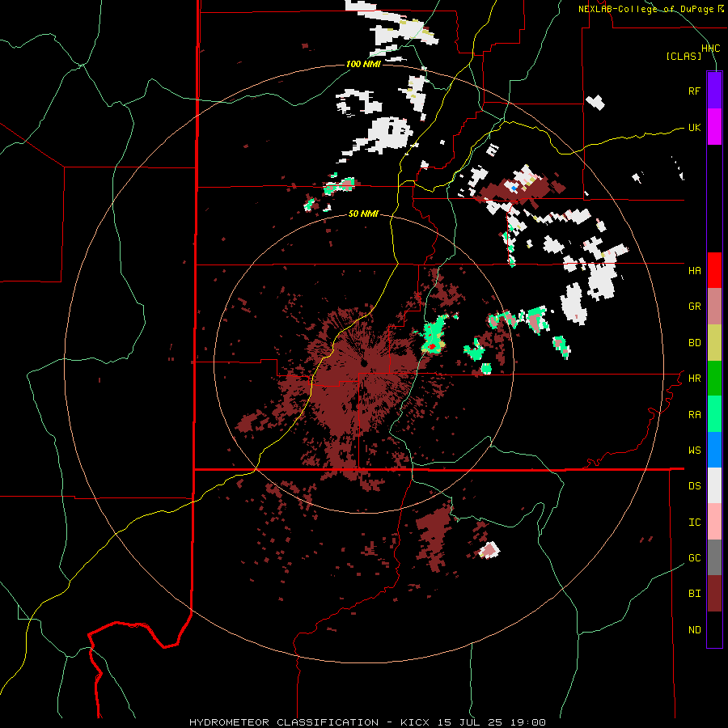Click the IC legend label
The height and width of the screenshot is (728, 728).
click(694, 523)
